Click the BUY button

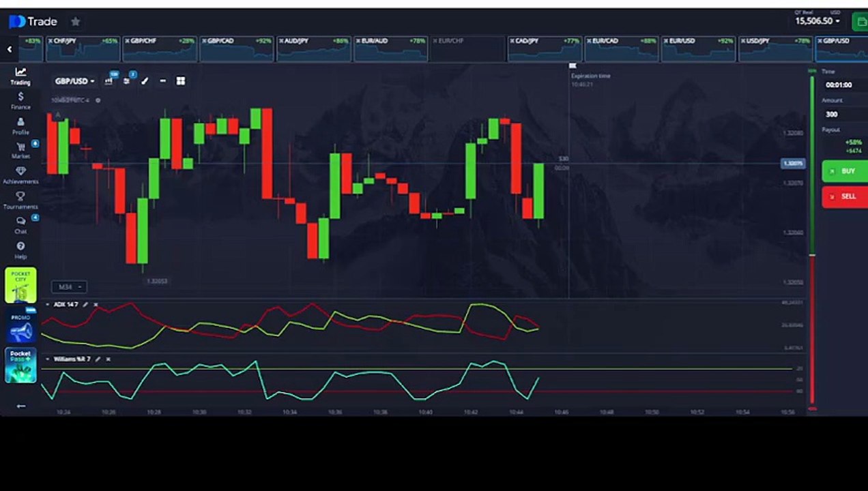[845, 171]
